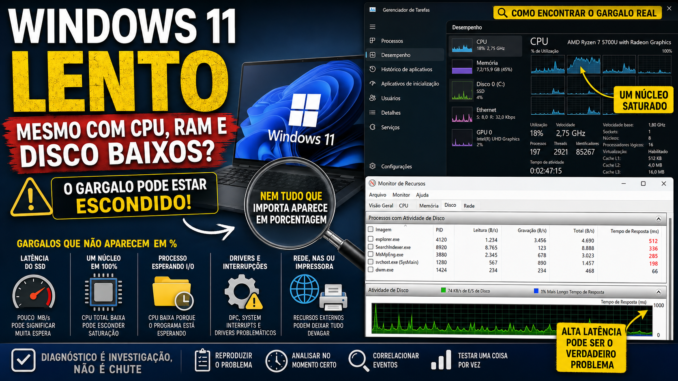
Task: Check the dwm.exe process checkbox
Action: (x=371, y=269)
